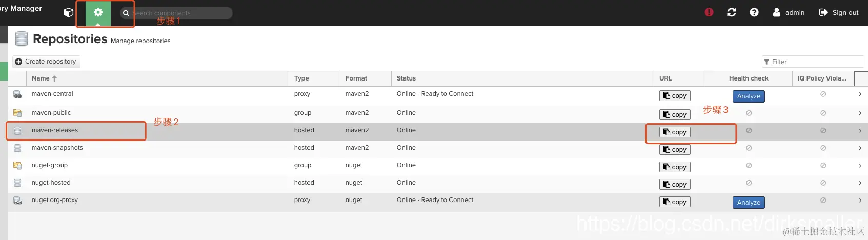Click IQ policy icon for maven-central

click(x=823, y=94)
